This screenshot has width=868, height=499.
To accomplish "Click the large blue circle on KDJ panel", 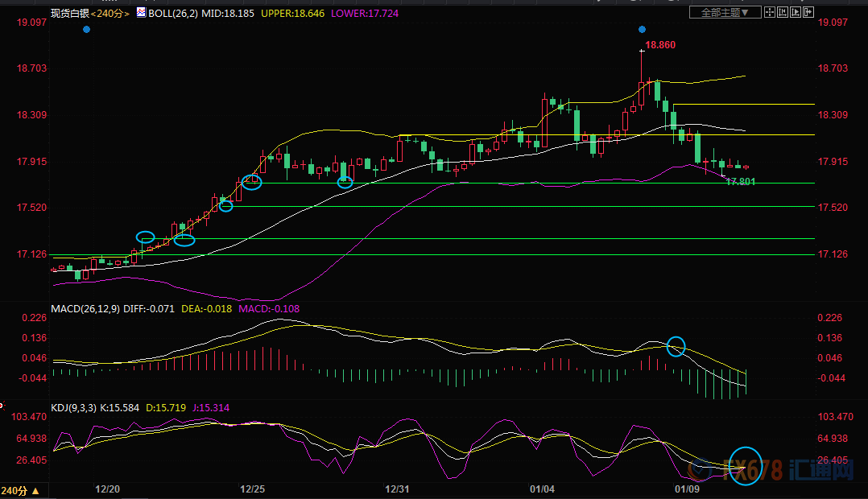I will pos(744,465).
